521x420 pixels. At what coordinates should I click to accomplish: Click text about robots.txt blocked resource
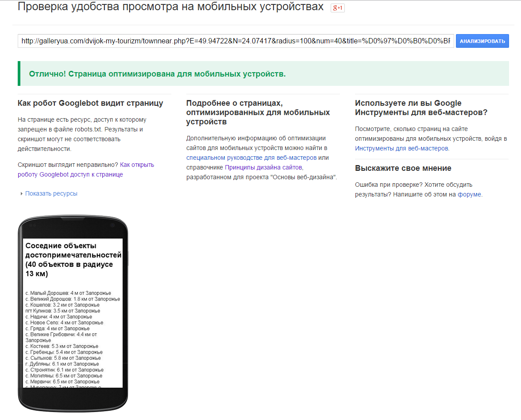(82, 134)
